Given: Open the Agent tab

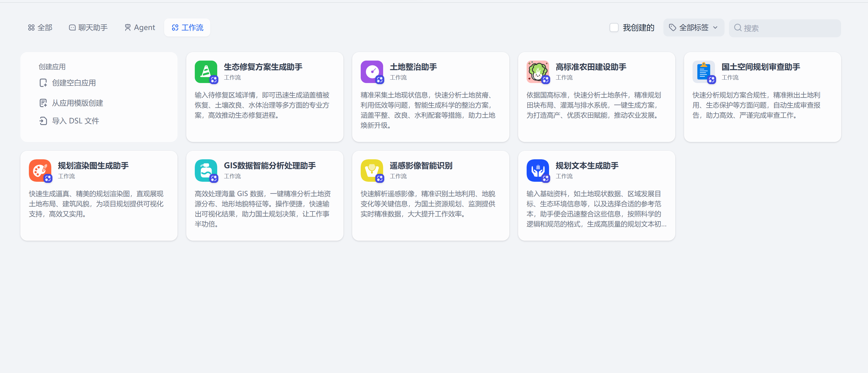Looking at the screenshot, I should point(140,28).
